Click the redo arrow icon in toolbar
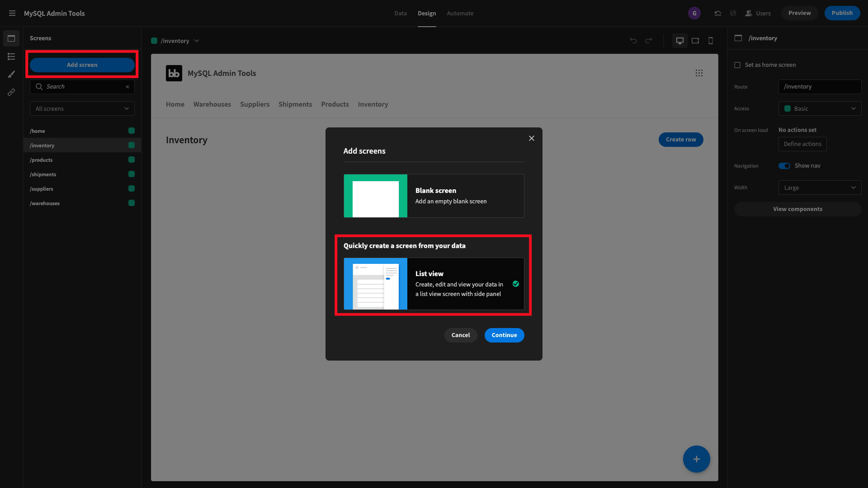 (x=649, y=41)
